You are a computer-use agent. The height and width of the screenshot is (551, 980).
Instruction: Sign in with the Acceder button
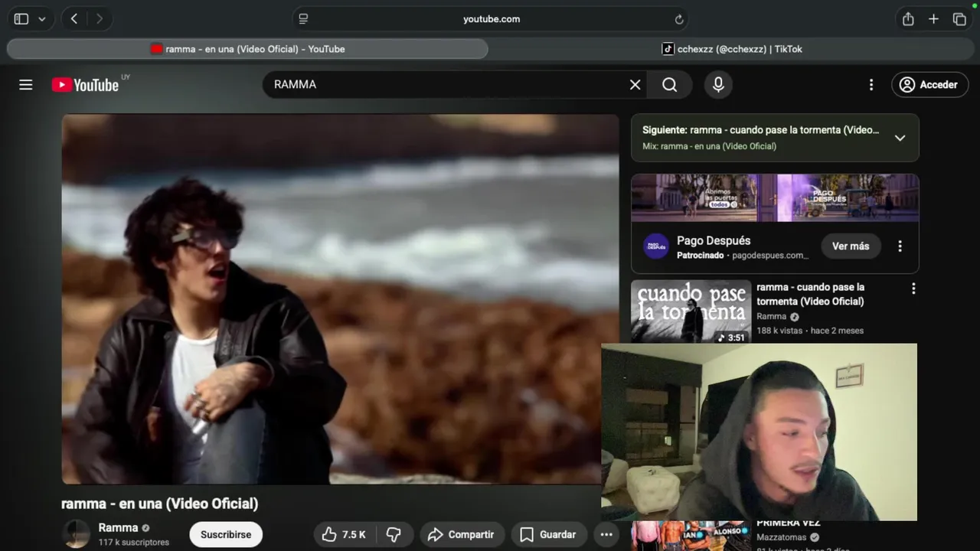click(x=929, y=84)
